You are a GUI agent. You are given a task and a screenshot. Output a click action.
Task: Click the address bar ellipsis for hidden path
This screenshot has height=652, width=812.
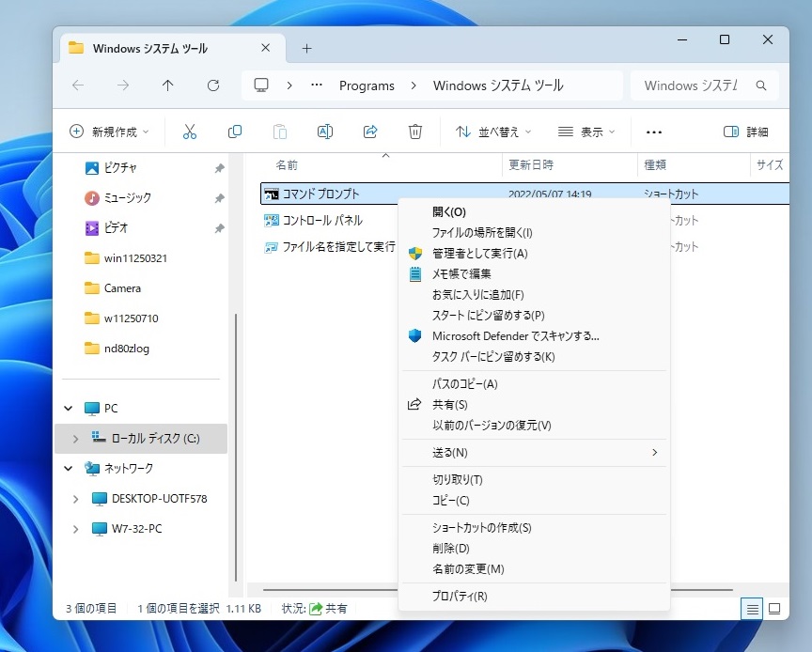click(x=317, y=85)
